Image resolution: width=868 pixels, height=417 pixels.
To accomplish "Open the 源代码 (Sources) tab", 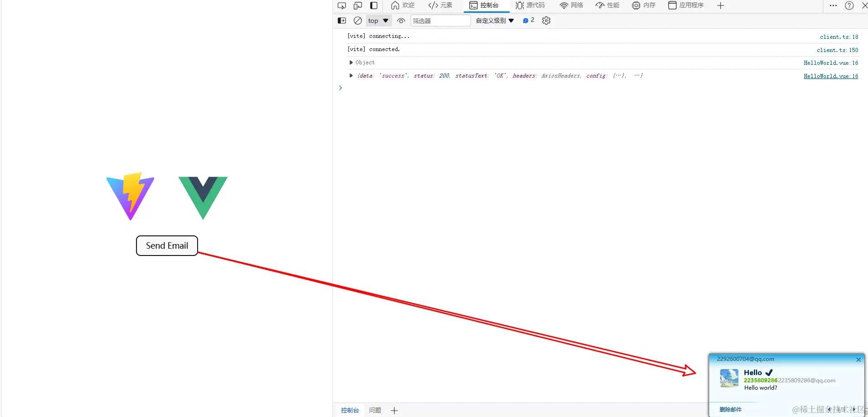I will point(530,5).
